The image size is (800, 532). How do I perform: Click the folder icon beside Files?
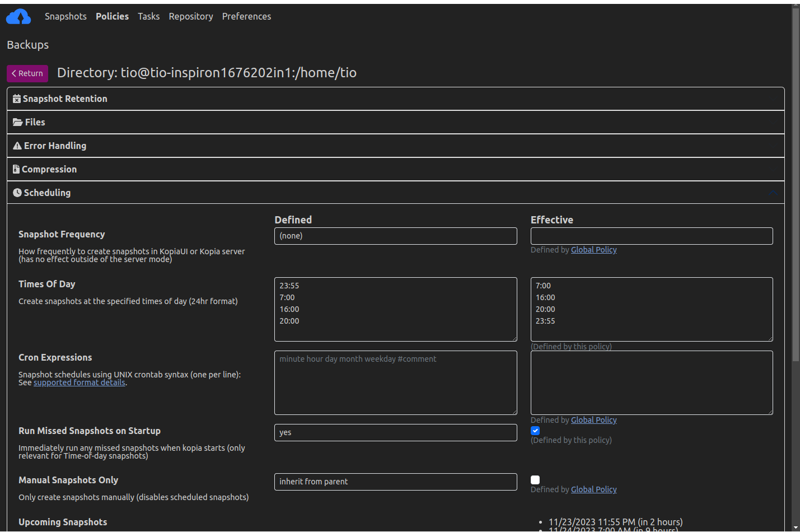pyautogui.click(x=18, y=122)
